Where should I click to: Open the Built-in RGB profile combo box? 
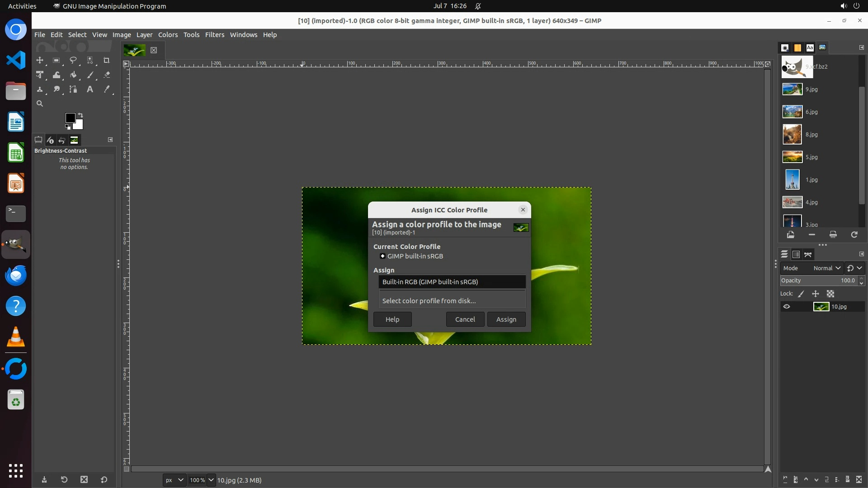click(452, 282)
